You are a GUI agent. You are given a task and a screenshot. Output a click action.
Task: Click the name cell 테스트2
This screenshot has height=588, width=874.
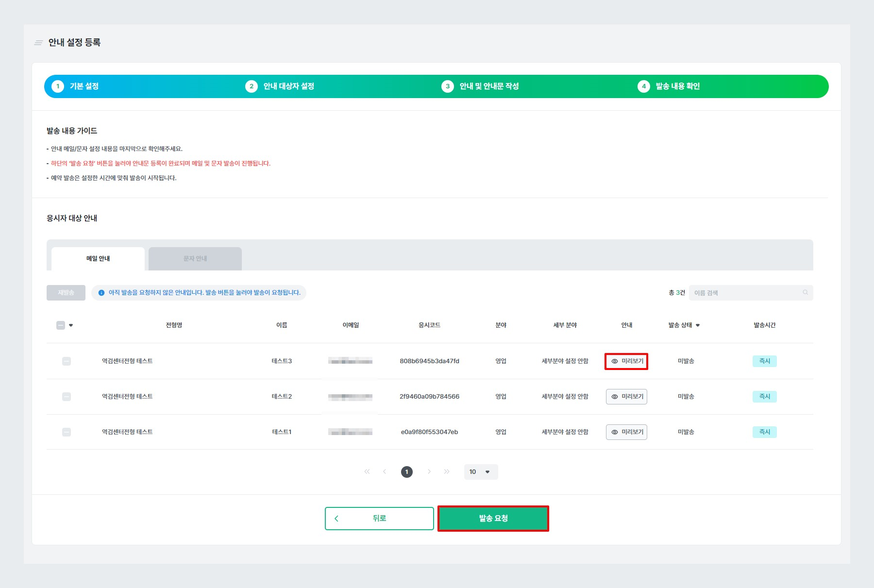click(x=282, y=397)
